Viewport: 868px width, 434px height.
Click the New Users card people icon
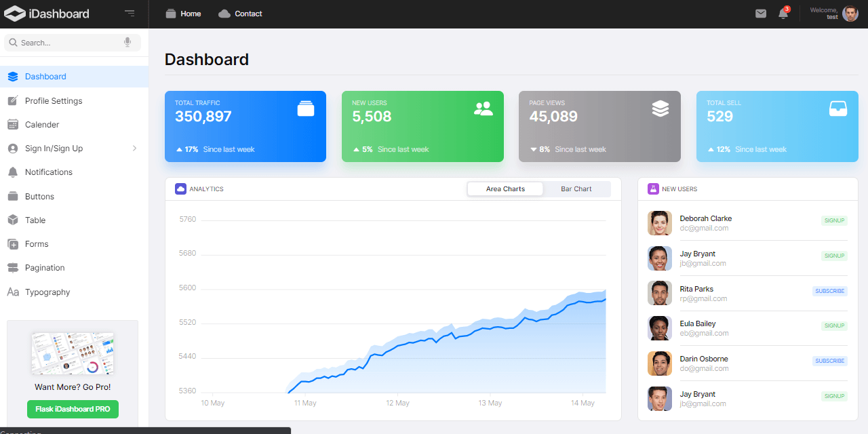point(484,108)
